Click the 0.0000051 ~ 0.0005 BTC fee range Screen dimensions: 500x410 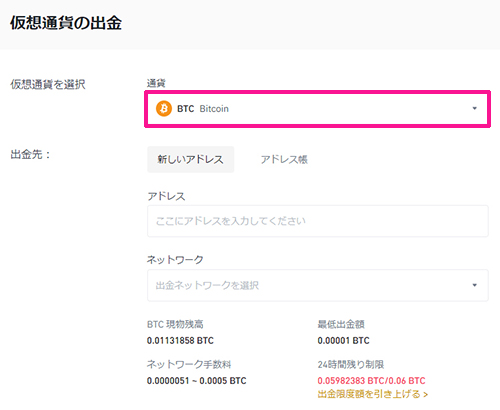click(197, 381)
